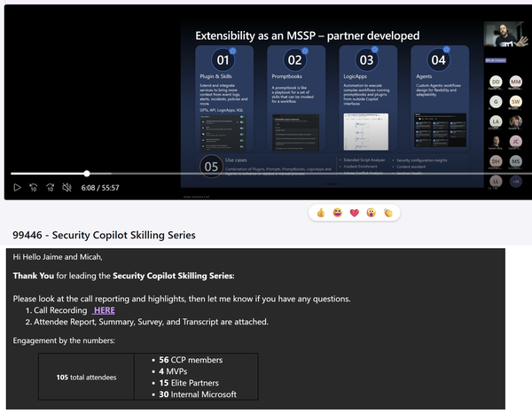Click the JC participant avatar

click(516, 142)
